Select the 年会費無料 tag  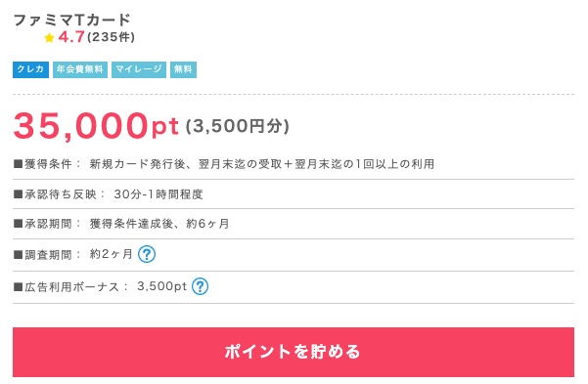[x=80, y=69]
